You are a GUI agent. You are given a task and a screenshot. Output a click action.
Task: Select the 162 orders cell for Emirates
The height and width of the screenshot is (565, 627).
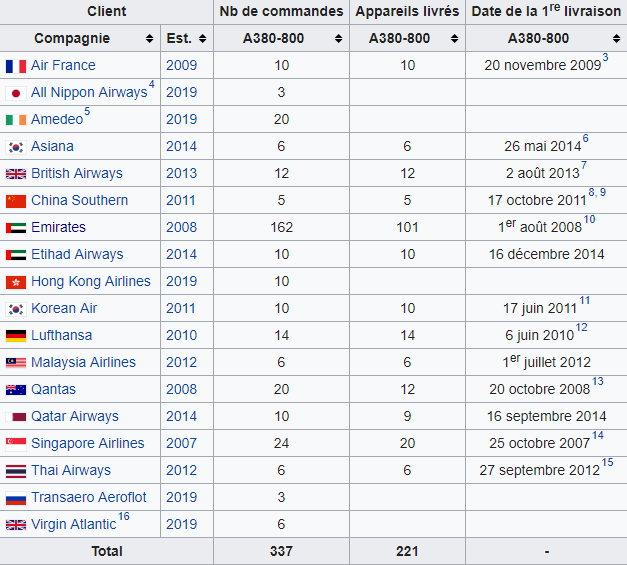[x=282, y=227]
